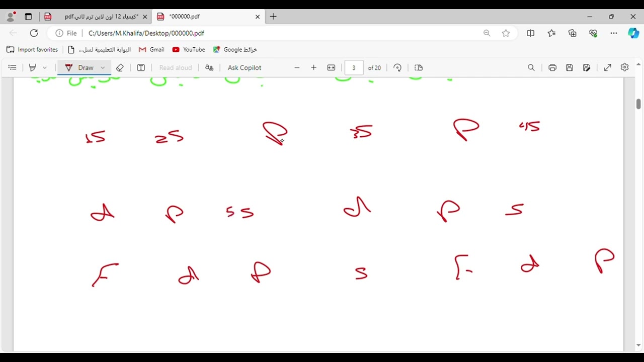
Task: Open the Draw pen options dropdown
Action: (x=103, y=67)
